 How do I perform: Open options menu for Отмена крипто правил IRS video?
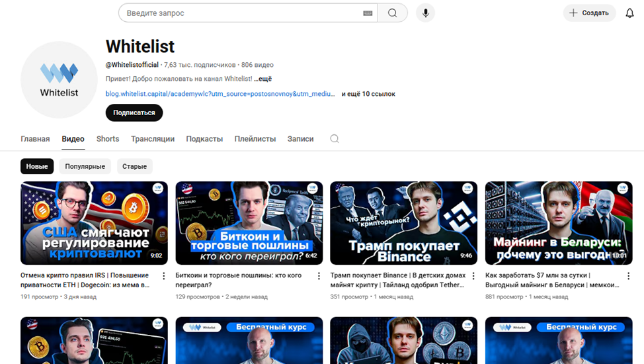(163, 276)
